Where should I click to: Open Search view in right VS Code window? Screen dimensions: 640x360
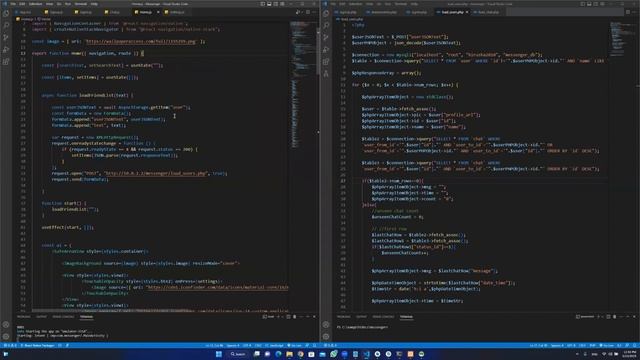click(x=326, y=25)
